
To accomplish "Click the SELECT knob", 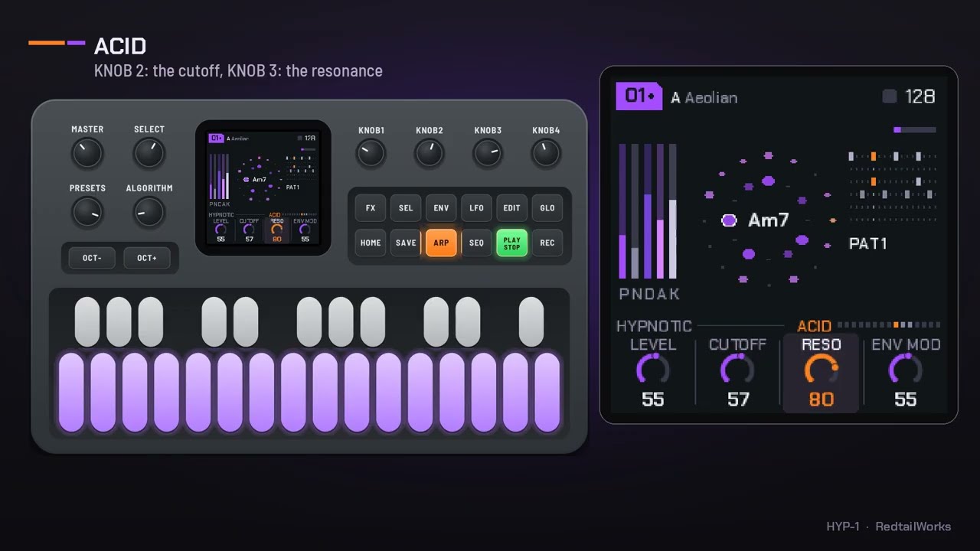I will (x=149, y=154).
